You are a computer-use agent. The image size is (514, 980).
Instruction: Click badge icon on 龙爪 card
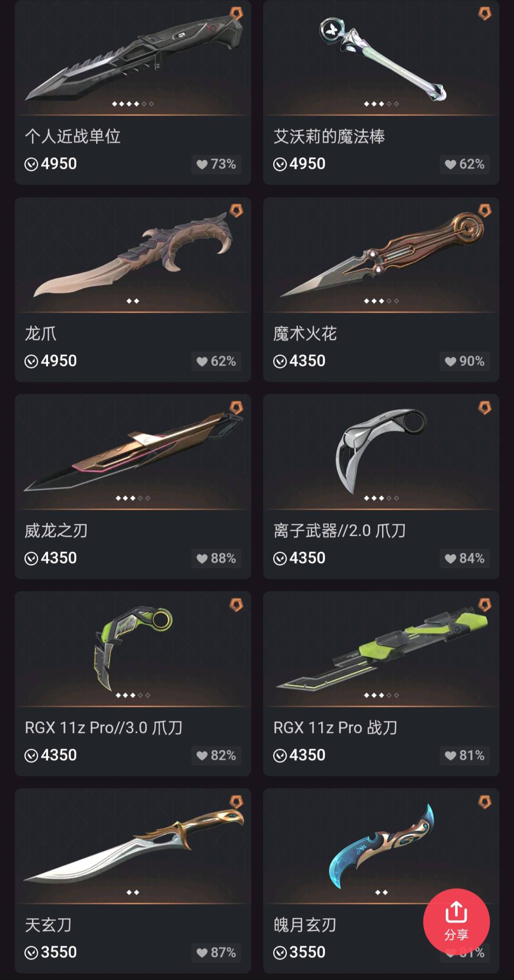click(236, 210)
